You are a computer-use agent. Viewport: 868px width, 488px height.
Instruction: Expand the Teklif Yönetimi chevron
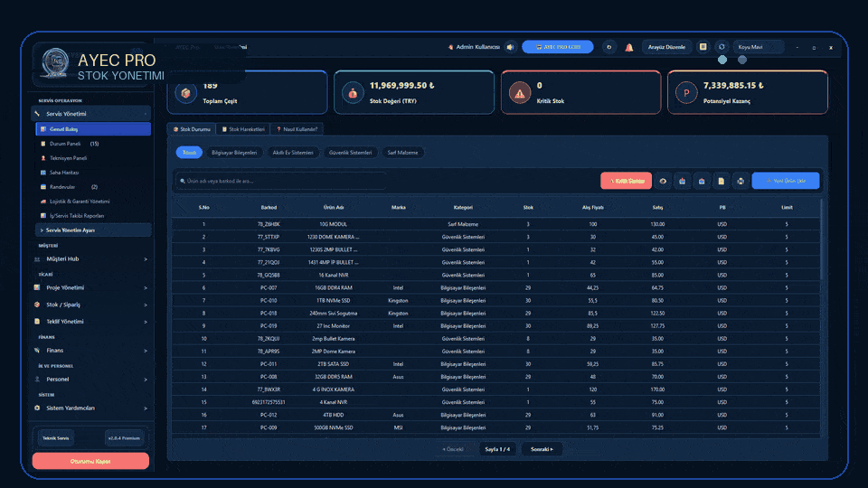(146, 322)
